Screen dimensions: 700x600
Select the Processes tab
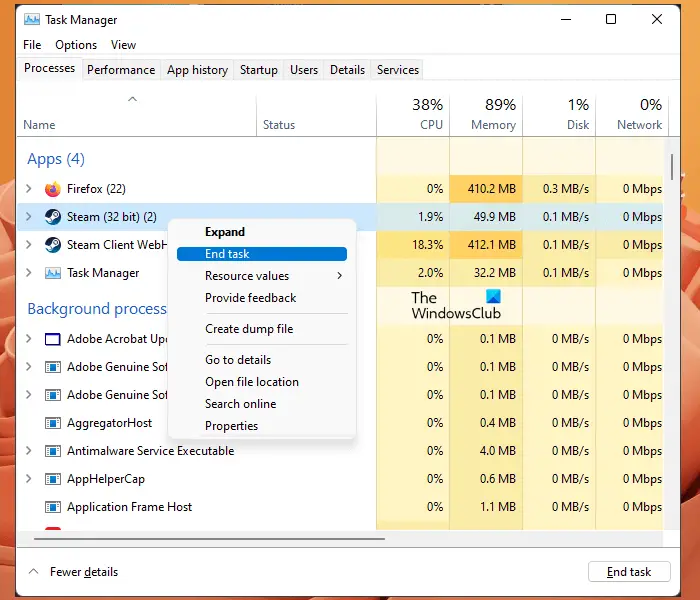[50, 68]
